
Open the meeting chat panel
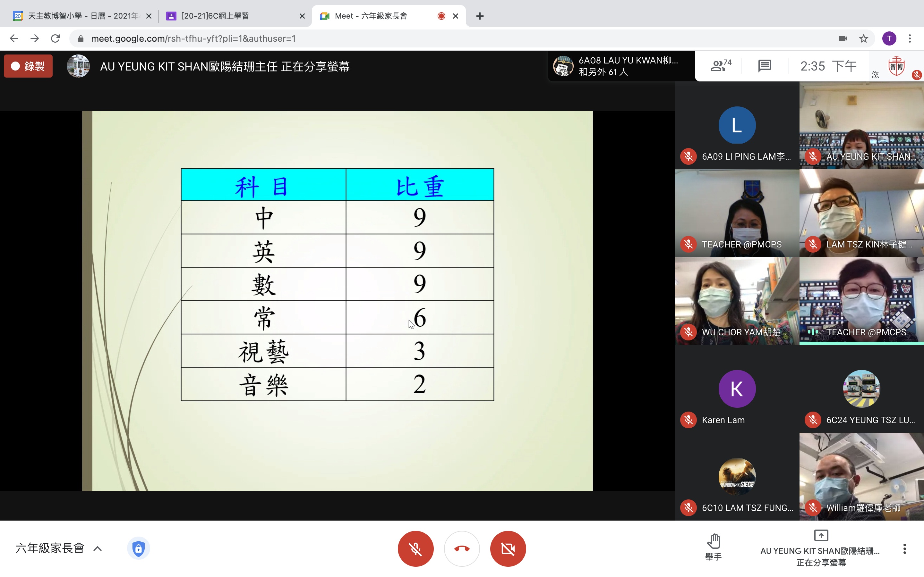point(765,66)
